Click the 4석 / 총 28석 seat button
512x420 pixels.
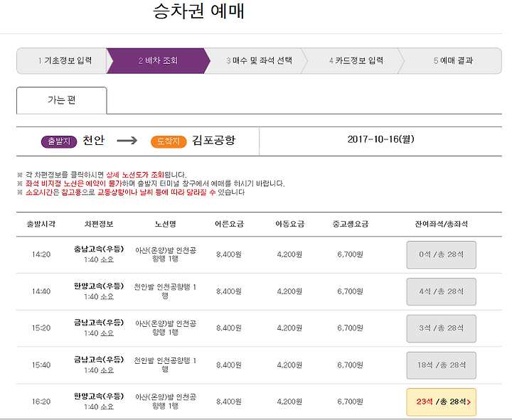coord(441,291)
